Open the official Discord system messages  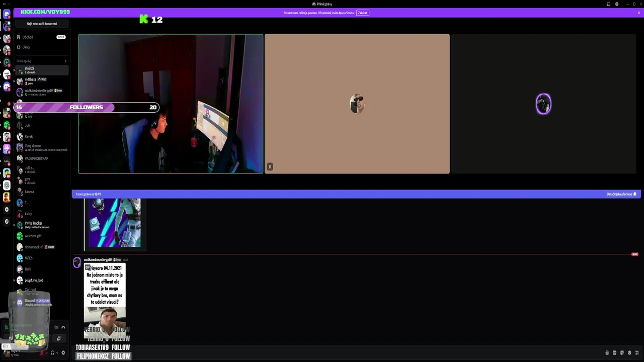tap(42, 302)
